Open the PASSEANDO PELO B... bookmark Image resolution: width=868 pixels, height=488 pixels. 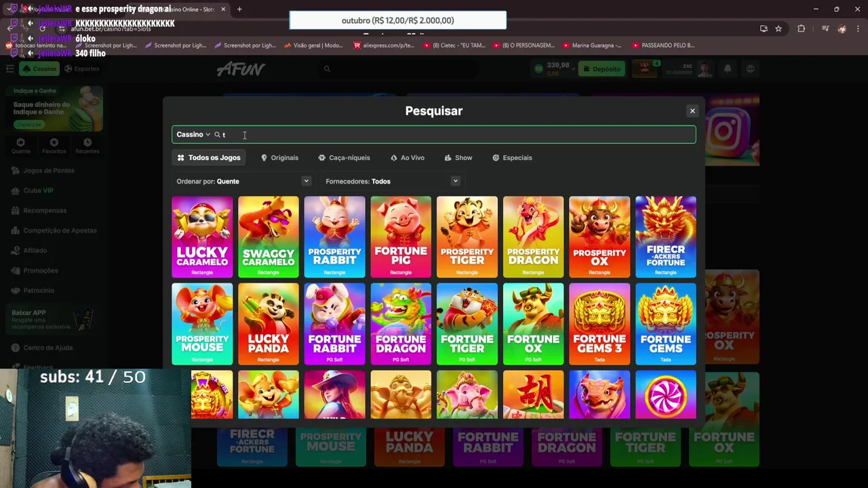(663, 45)
